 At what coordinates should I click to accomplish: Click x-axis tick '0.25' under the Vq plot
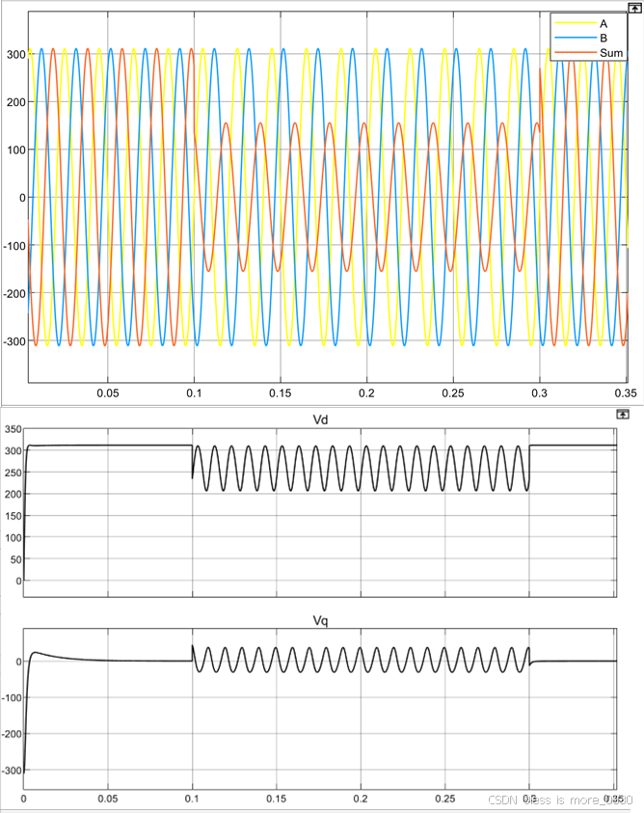(445, 799)
